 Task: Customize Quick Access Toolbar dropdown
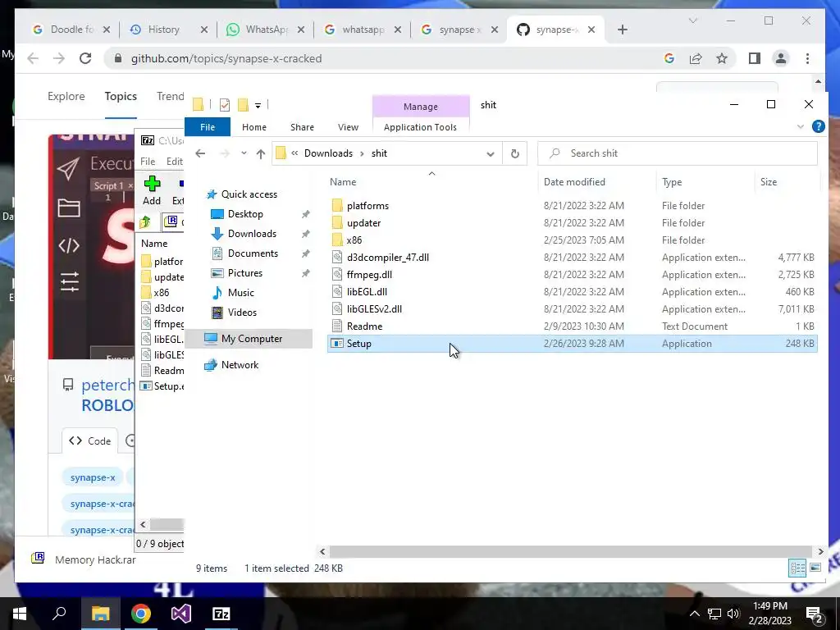tap(258, 105)
